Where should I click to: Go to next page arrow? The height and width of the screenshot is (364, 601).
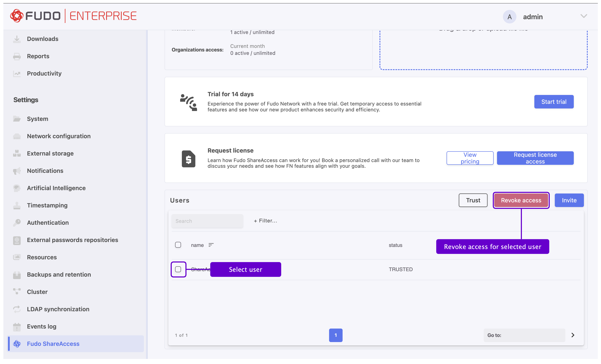click(573, 335)
